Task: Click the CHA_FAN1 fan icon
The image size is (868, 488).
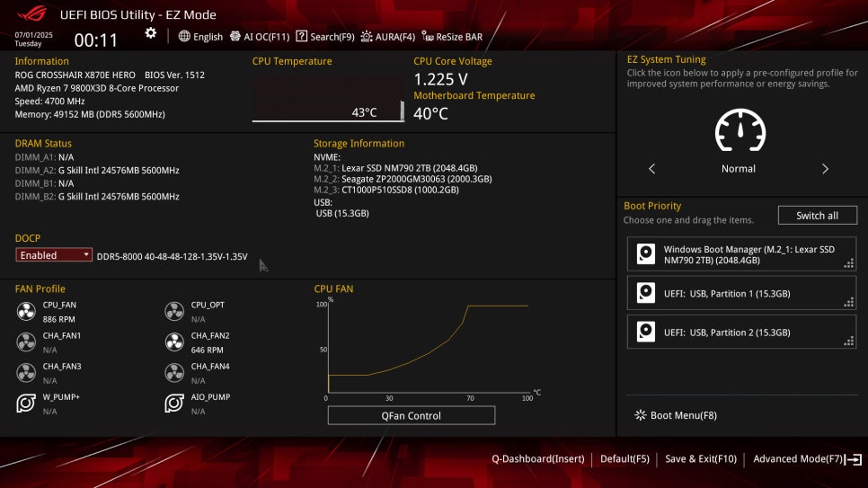Action: (x=26, y=342)
